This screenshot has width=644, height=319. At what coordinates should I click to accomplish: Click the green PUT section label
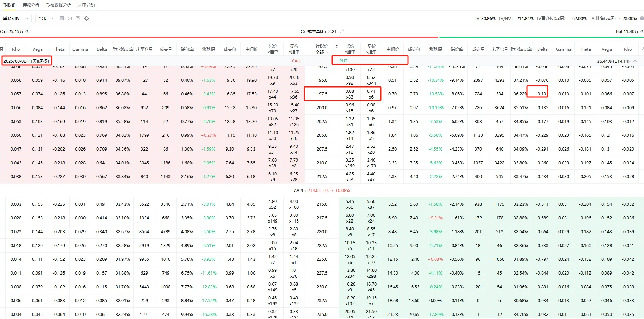tap(343, 61)
